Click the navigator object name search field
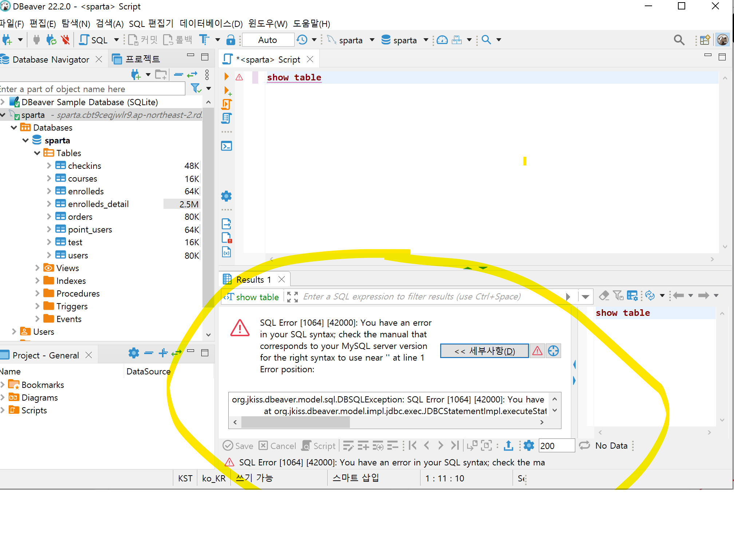 92,89
